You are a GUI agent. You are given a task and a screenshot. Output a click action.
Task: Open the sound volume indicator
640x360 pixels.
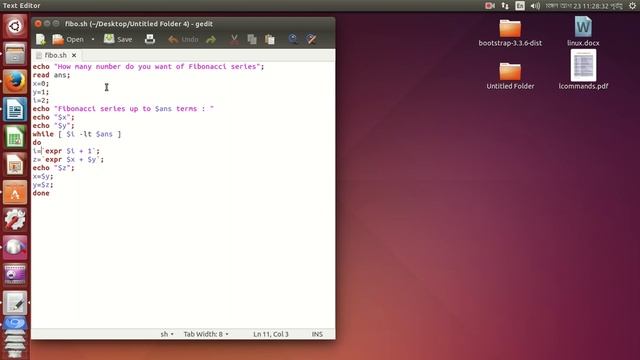click(x=535, y=6)
